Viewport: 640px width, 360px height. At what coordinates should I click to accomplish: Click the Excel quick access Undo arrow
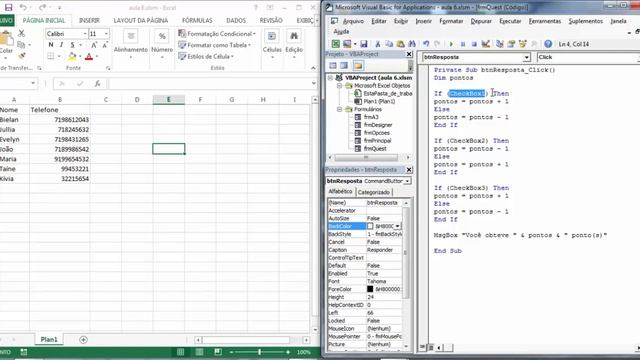tap(23, 7)
